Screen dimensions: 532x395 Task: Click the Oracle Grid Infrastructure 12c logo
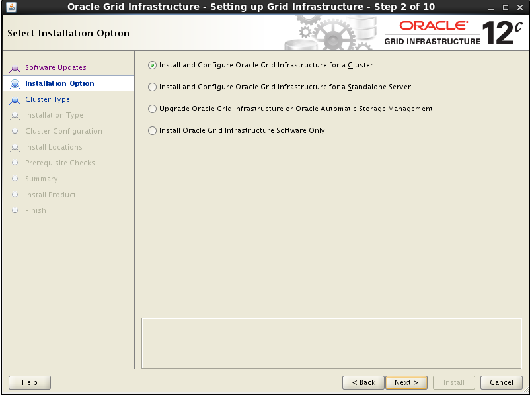(453, 33)
